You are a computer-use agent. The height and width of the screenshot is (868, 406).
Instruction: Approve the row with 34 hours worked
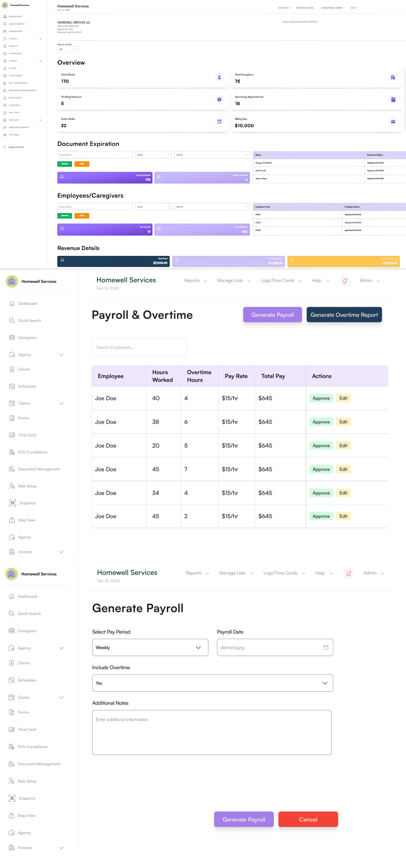click(321, 493)
